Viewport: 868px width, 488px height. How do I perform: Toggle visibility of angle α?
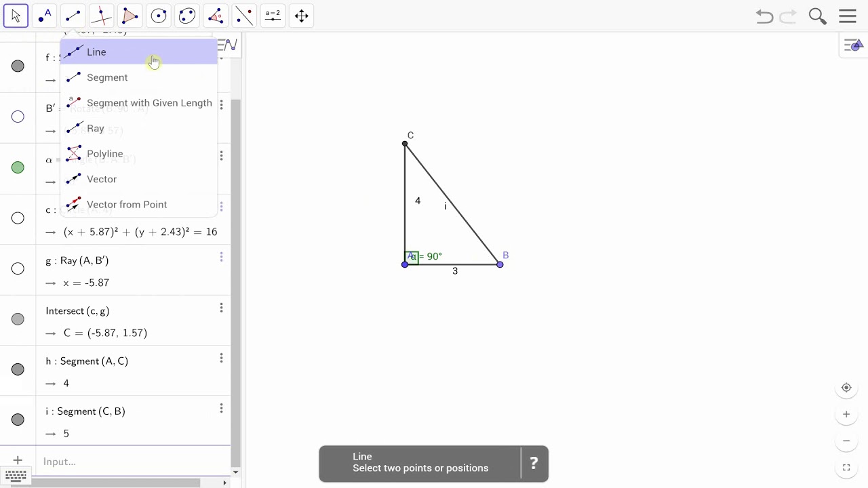tap(18, 167)
